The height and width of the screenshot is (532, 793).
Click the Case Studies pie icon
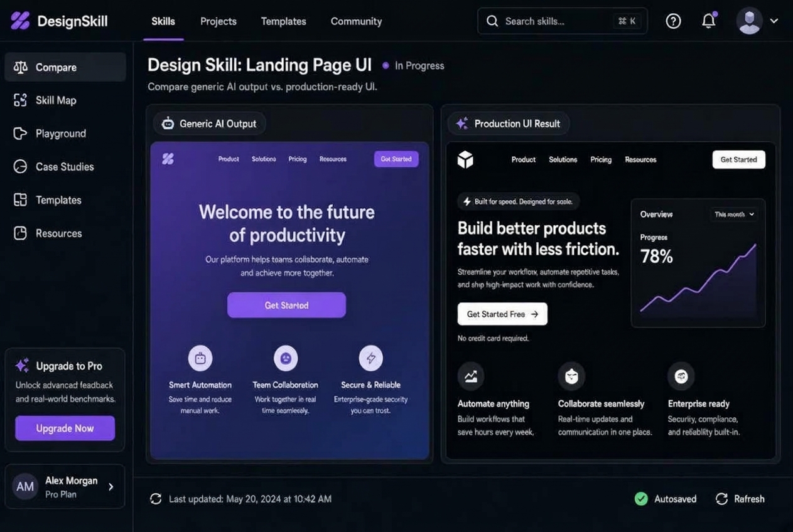[21, 167]
